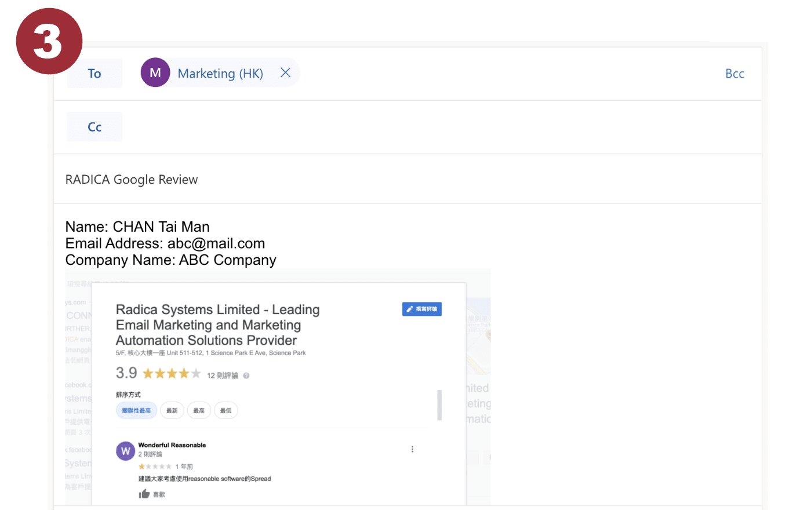This screenshot has height=532, width=793.
Task: Click the "12 則評論" review count
Action: click(223, 376)
